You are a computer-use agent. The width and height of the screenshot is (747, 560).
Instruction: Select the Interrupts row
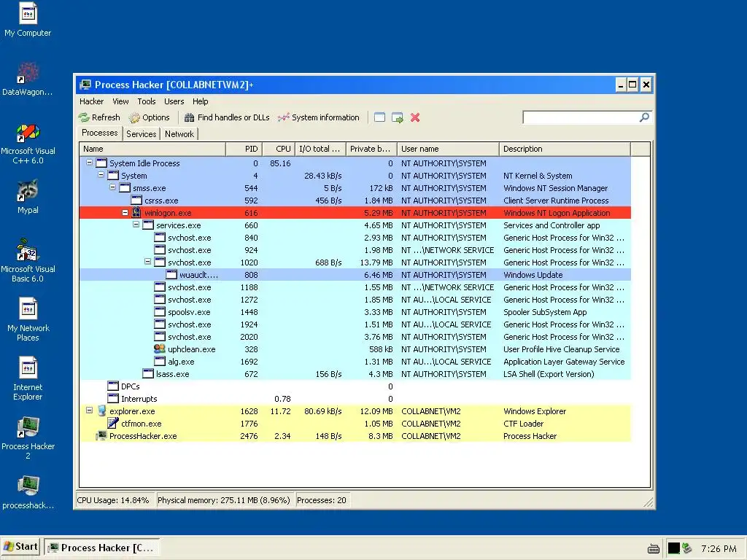(355, 399)
